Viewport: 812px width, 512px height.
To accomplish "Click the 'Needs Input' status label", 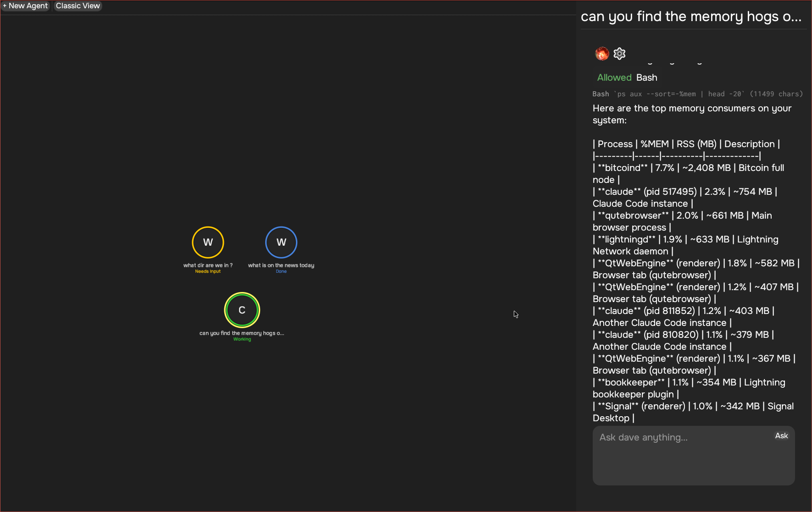I will click(x=208, y=271).
